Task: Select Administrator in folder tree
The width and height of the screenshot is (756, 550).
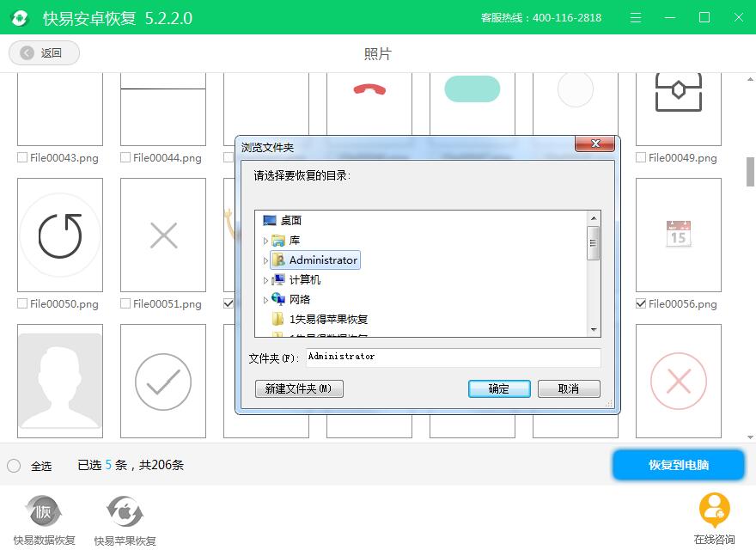Action: click(315, 260)
